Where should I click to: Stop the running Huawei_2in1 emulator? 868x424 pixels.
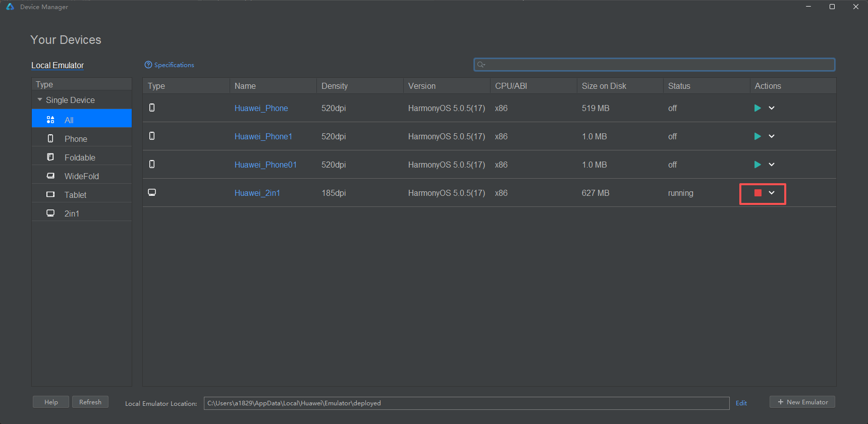coord(757,193)
